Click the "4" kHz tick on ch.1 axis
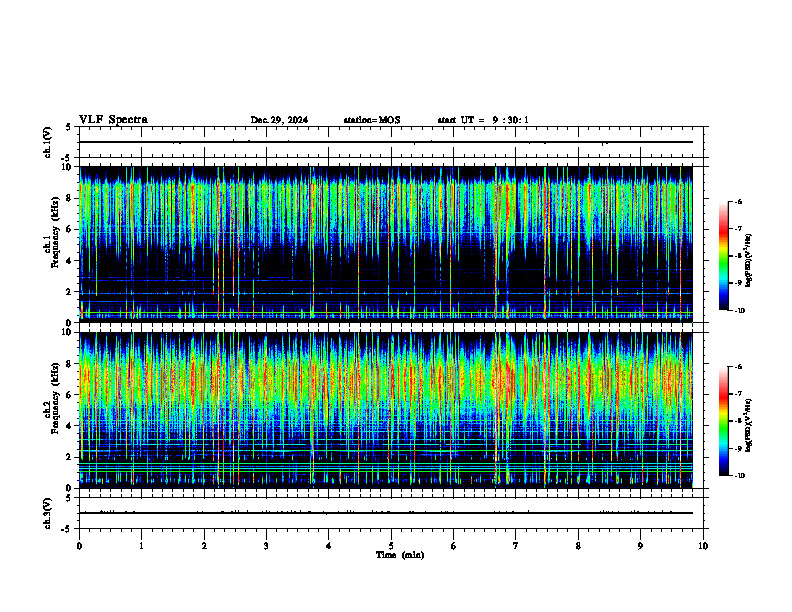Image resolution: width=792 pixels, height=612 pixels. point(69,261)
